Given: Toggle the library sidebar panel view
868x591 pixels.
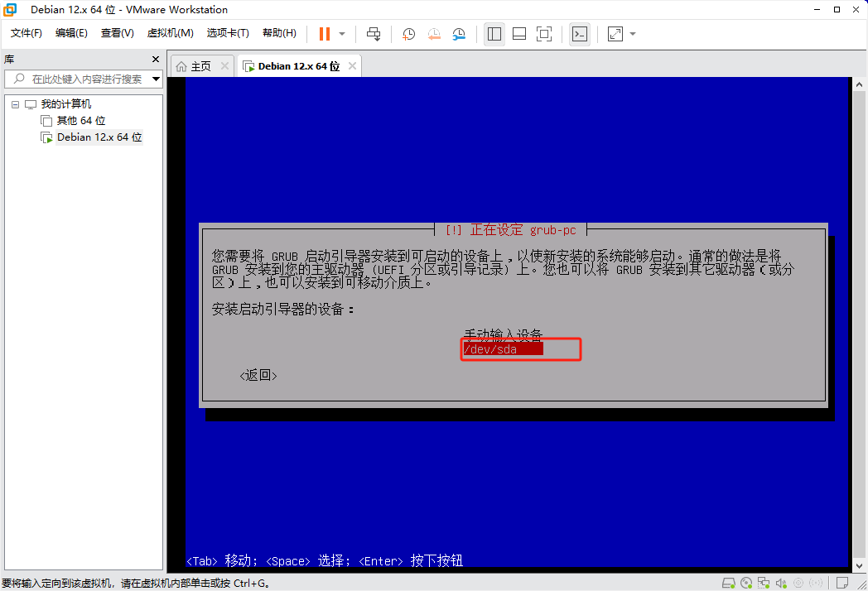Looking at the screenshot, I should pyautogui.click(x=494, y=34).
